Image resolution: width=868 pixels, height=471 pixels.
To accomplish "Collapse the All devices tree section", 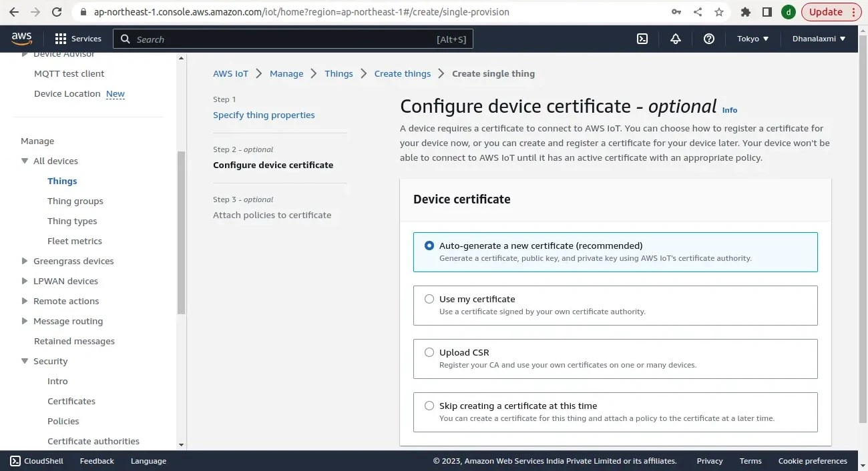I will (25, 161).
